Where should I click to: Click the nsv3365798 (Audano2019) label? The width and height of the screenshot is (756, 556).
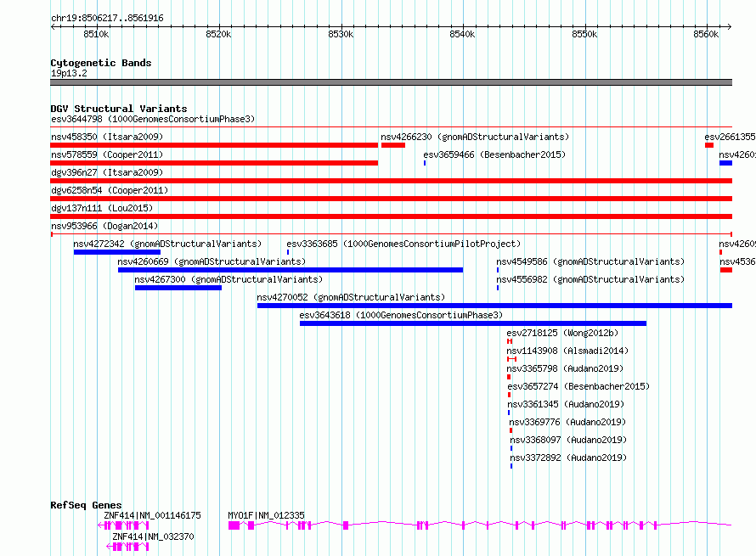click(565, 368)
